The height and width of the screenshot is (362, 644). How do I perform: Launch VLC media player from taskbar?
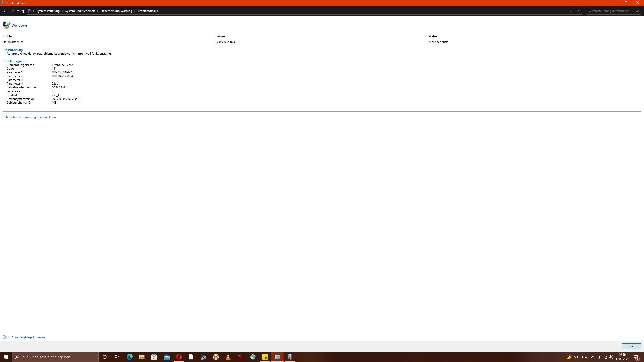click(228, 357)
